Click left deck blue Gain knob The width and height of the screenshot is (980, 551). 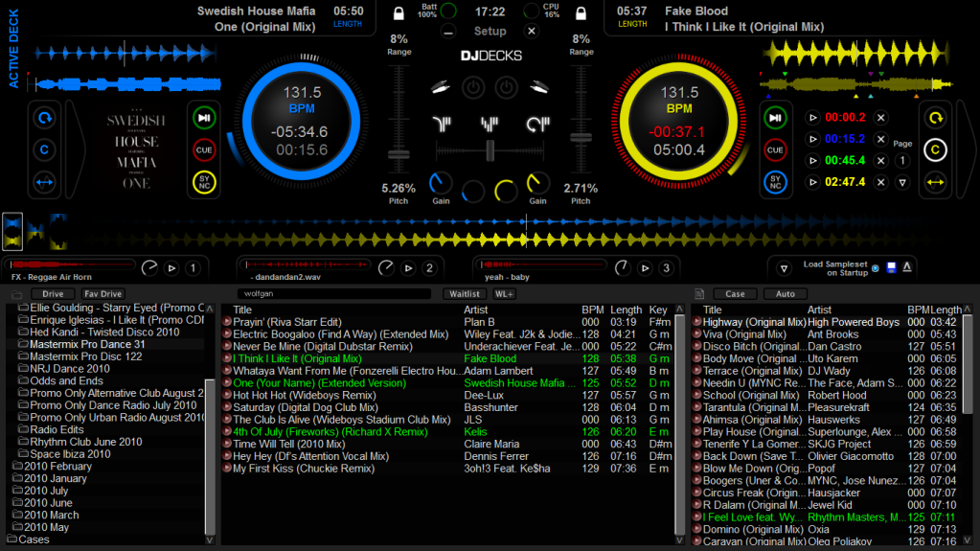pos(441,183)
